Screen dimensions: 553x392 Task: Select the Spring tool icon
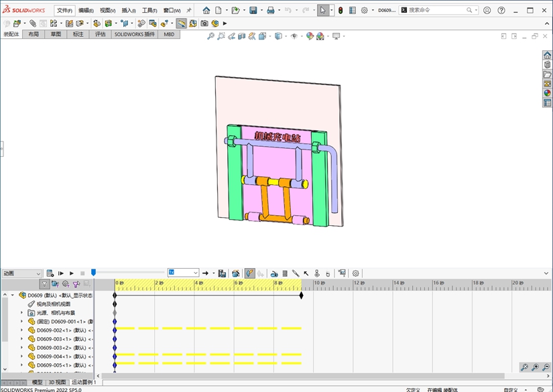point(285,273)
